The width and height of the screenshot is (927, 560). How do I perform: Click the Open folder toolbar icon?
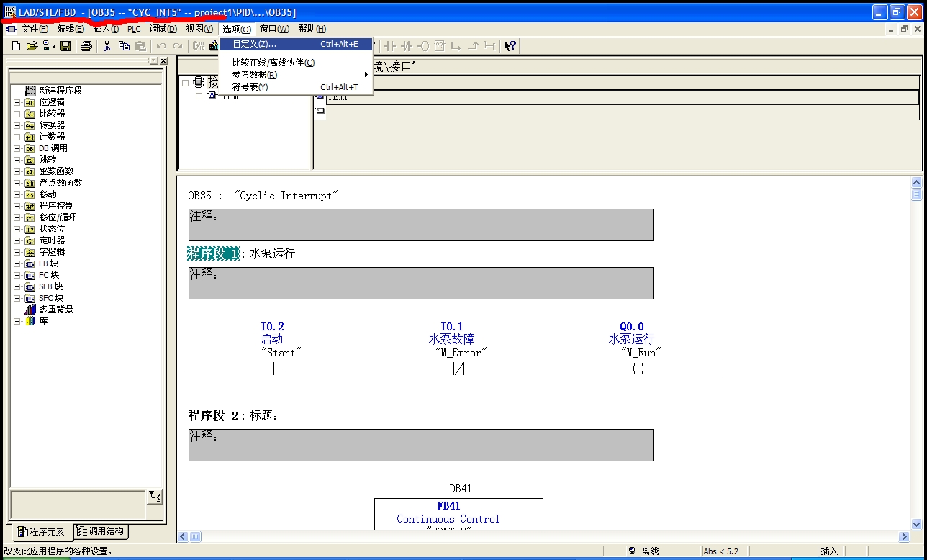(32, 46)
